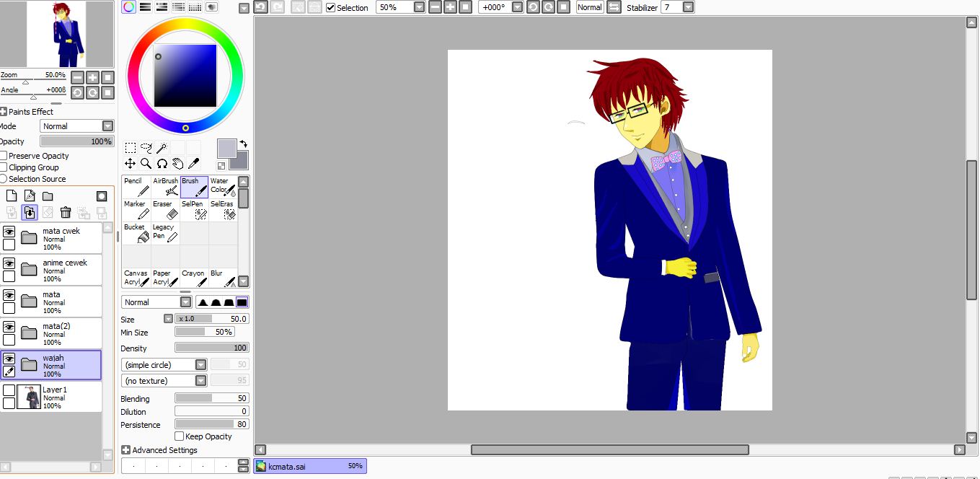Hide the 'mata cwek' layer folder

click(9, 232)
